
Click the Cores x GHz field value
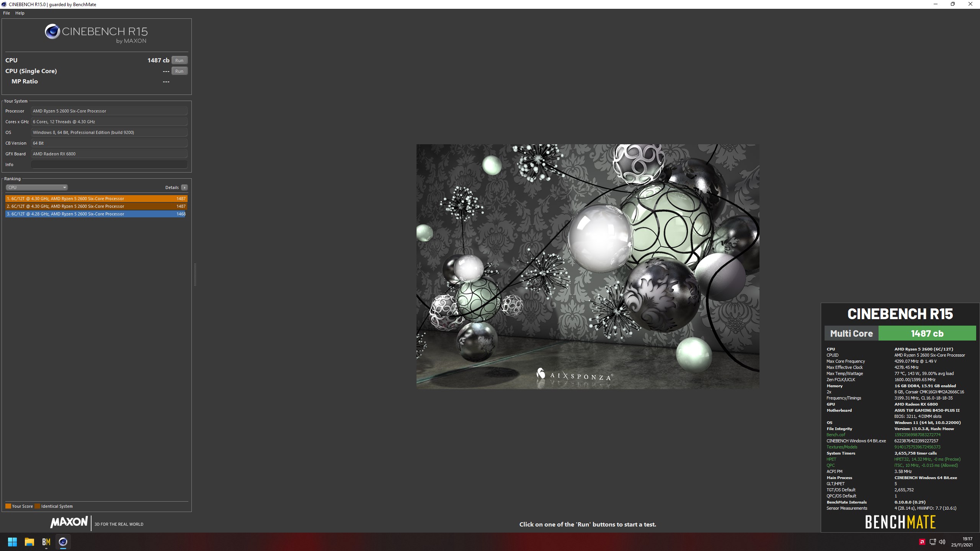(x=109, y=122)
